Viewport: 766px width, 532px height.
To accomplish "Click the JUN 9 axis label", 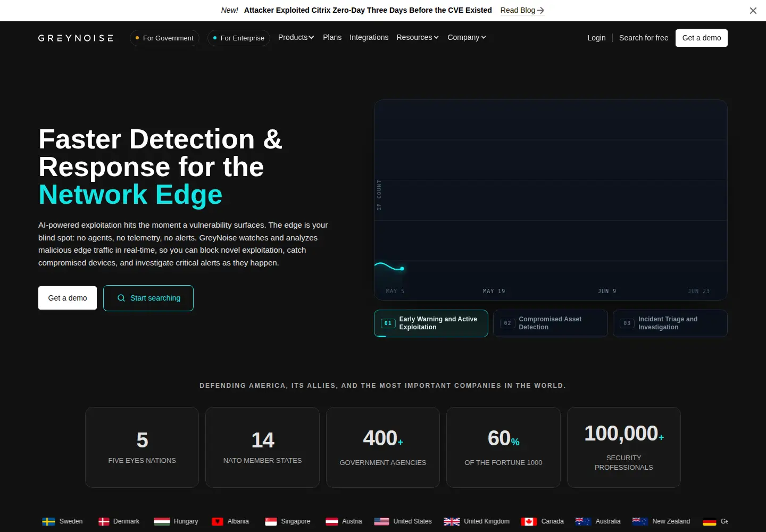I will (x=607, y=291).
